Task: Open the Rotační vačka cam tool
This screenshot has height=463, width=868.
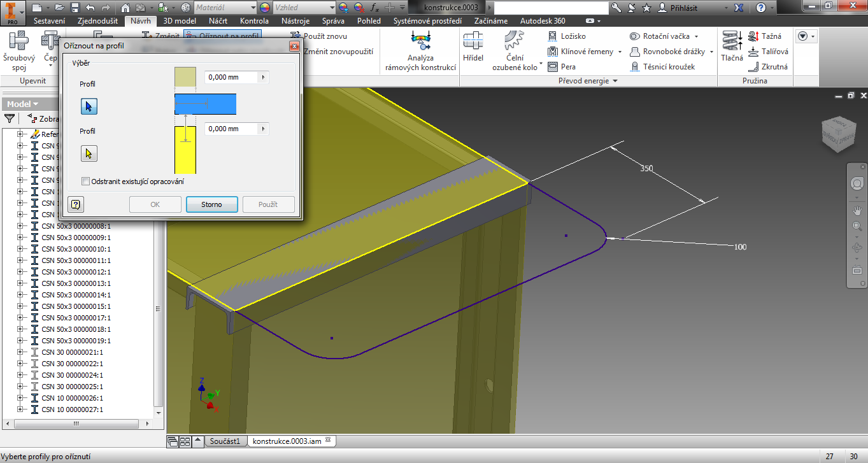Action: click(664, 36)
